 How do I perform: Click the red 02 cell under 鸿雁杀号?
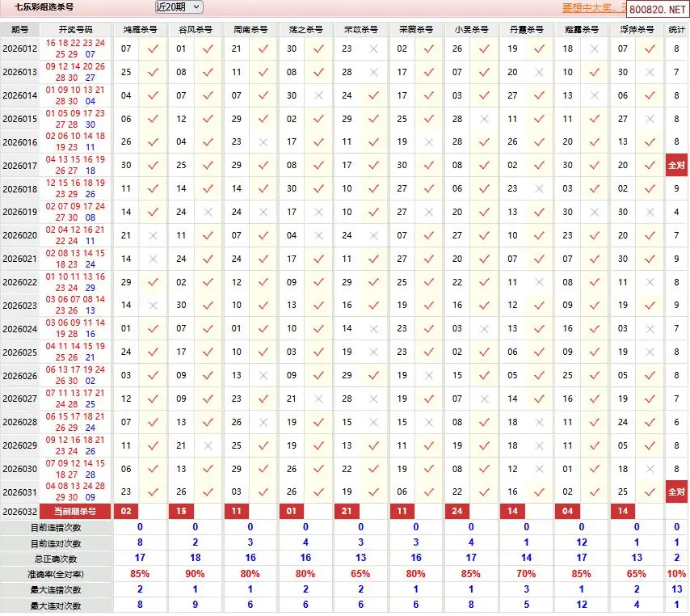(125, 512)
